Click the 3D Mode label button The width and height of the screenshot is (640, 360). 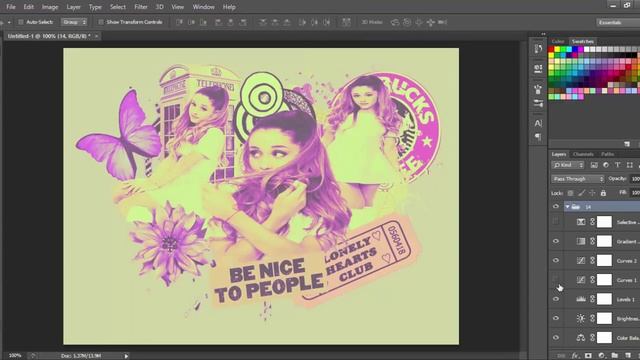click(371, 22)
